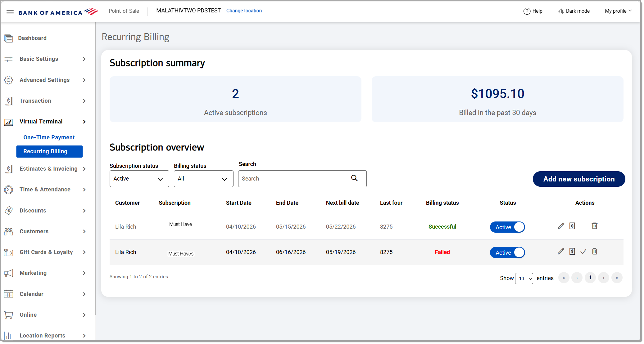Open the Discounts menu item
This screenshot has height=344, width=644.
click(33, 211)
